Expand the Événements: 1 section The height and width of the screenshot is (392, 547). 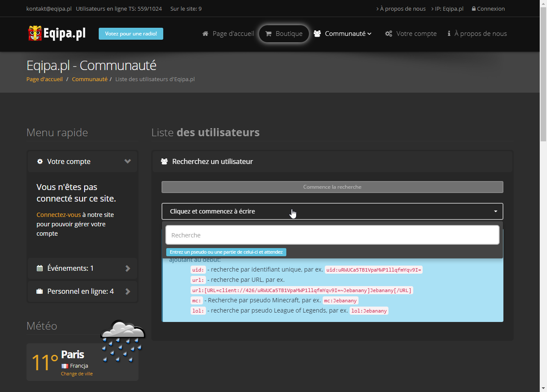pyautogui.click(x=127, y=269)
